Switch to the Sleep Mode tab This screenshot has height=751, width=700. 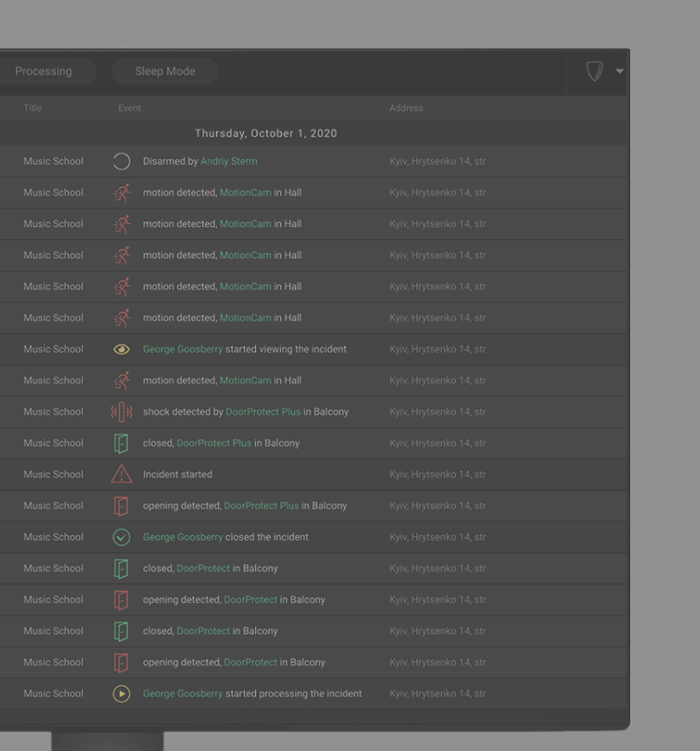(165, 72)
